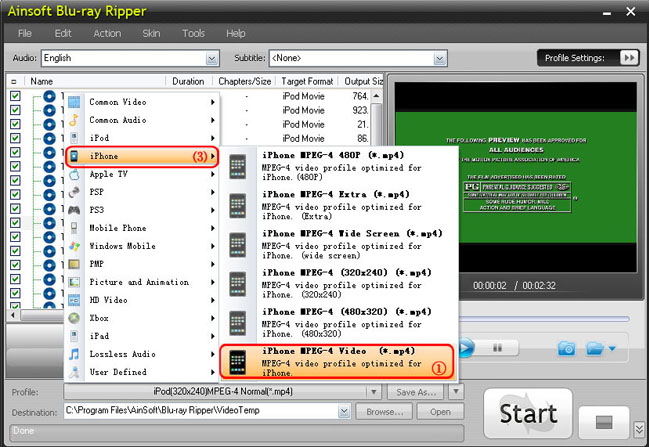The height and width of the screenshot is (447, 649).
Task: Click the Save As button
Action: pos(418,392)
